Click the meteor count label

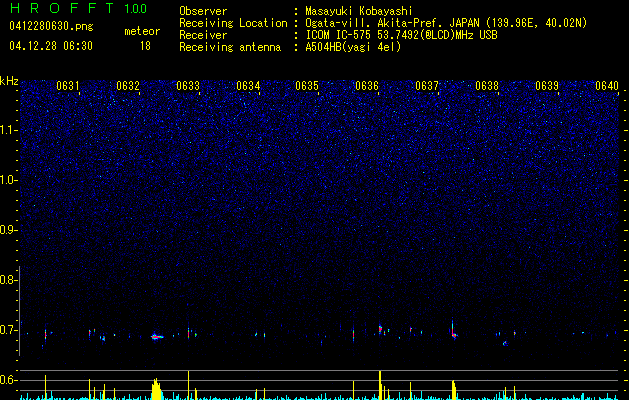click(x=142, y=31)
